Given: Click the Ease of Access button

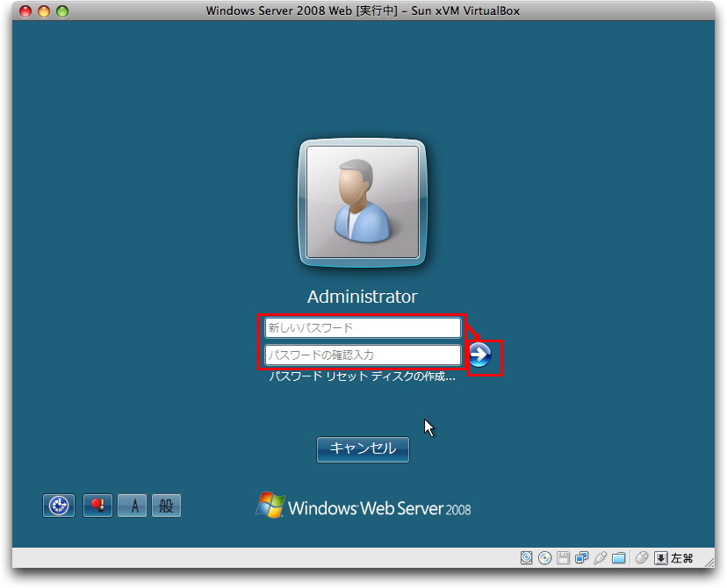Looking at the screenshot, I should coord(59,506).
